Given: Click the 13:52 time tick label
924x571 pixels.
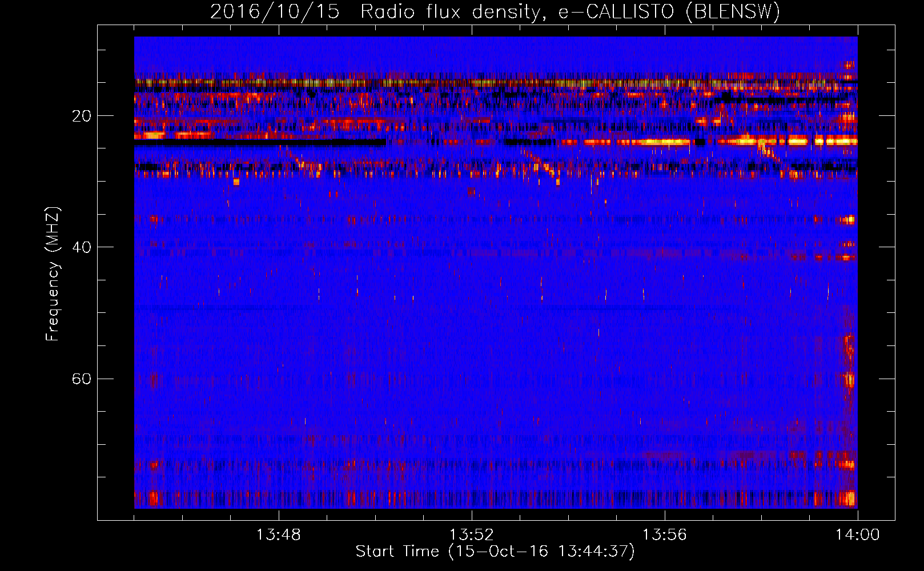Looking at the screenshot, I should tap(471, 535).
